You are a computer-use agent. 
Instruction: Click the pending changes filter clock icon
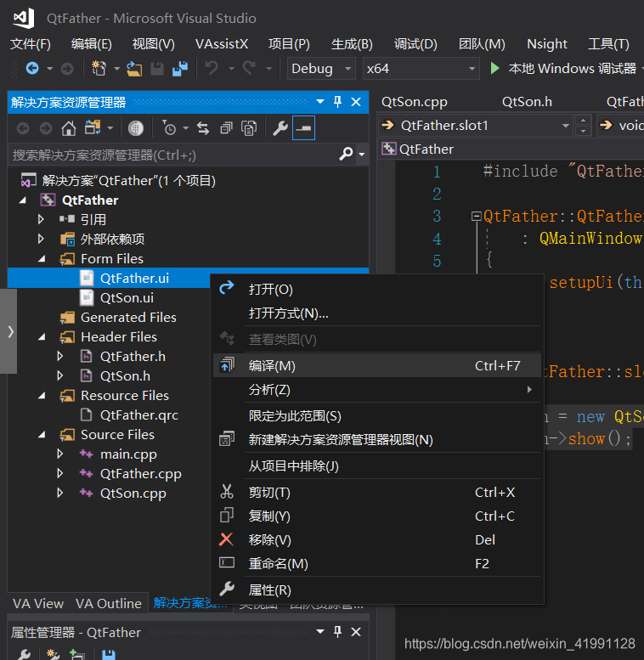point(169,128)
